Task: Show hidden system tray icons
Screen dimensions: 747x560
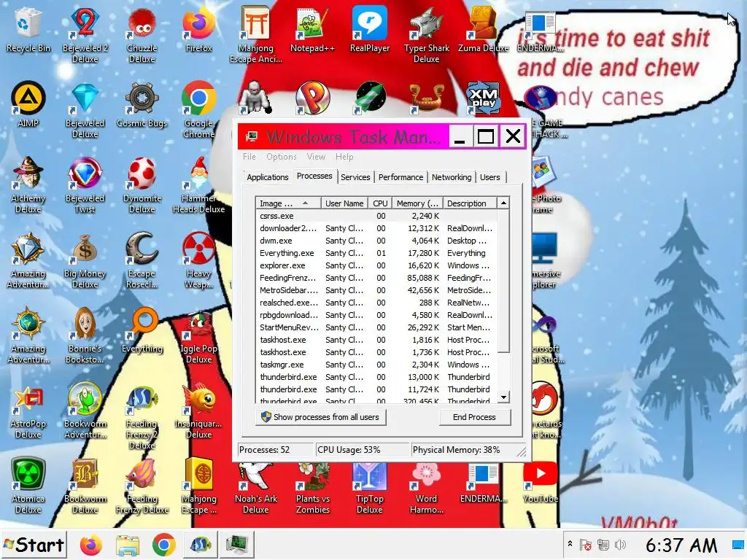Action: [570, 544]
